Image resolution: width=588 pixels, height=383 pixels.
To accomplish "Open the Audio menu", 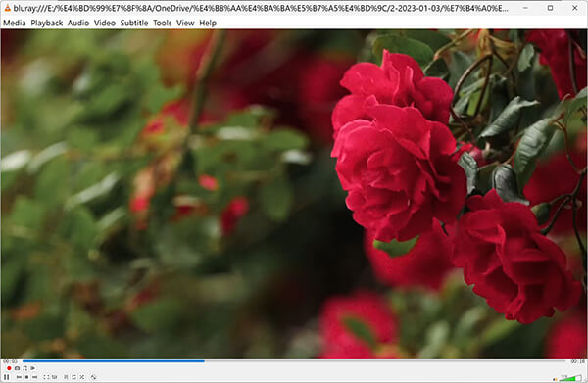I will (x=78, y=23).
